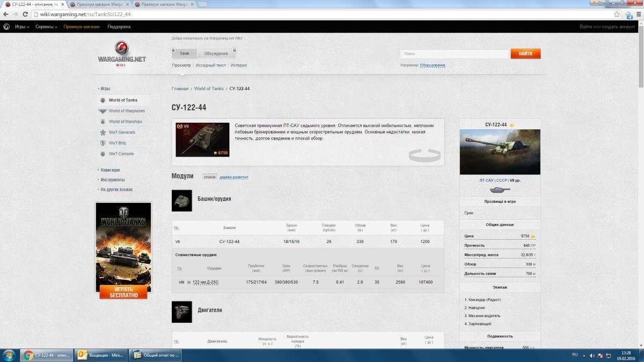Expand the 122 мм Д-25С gun row
Image resolution: width=644 pixels, height=362 pixels.
[189, 282]
